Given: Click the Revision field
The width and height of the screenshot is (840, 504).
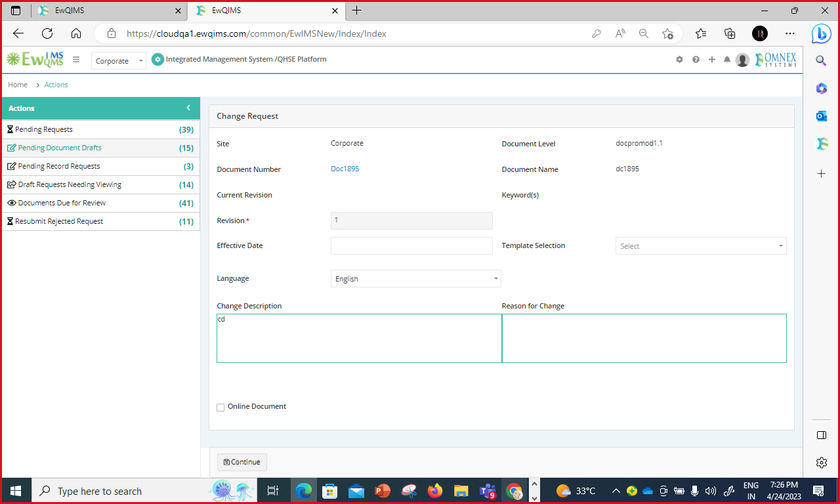Looking at the screenshot, I should [x=411, y=220].
